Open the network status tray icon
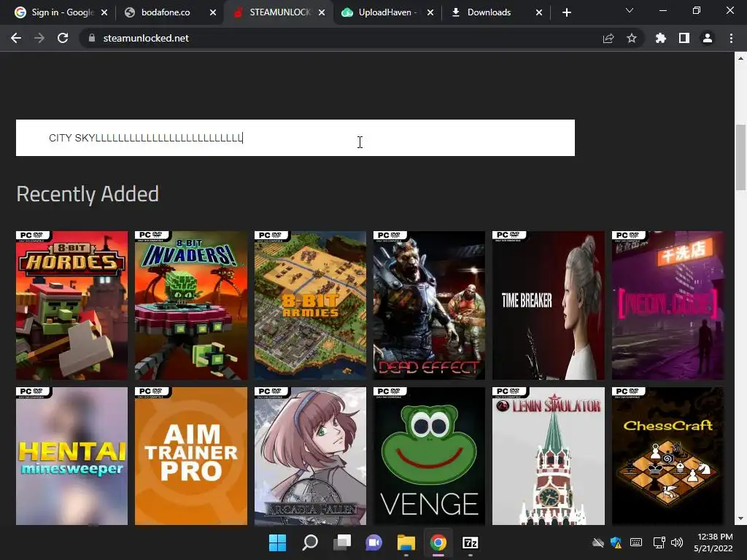Viewport: 747px width, 560px height. (x=659, y=542)
